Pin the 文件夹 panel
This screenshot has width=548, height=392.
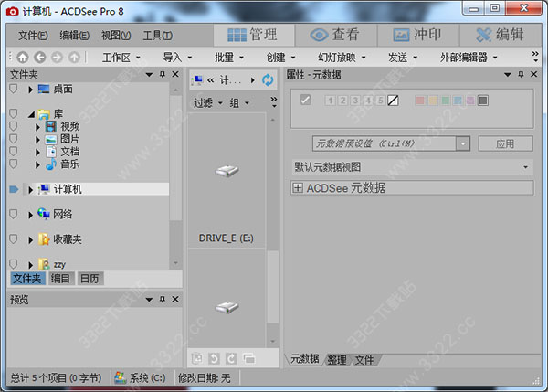click(163, 74)
